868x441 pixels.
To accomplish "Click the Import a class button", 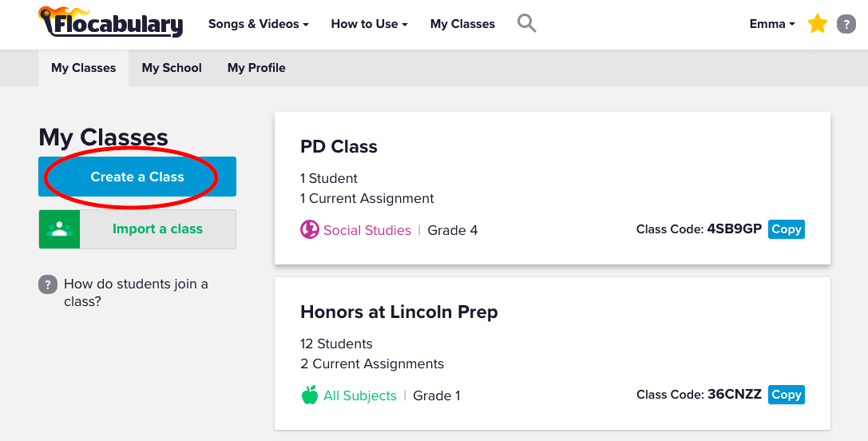I will pyautogui.click(x=157, y=229).
